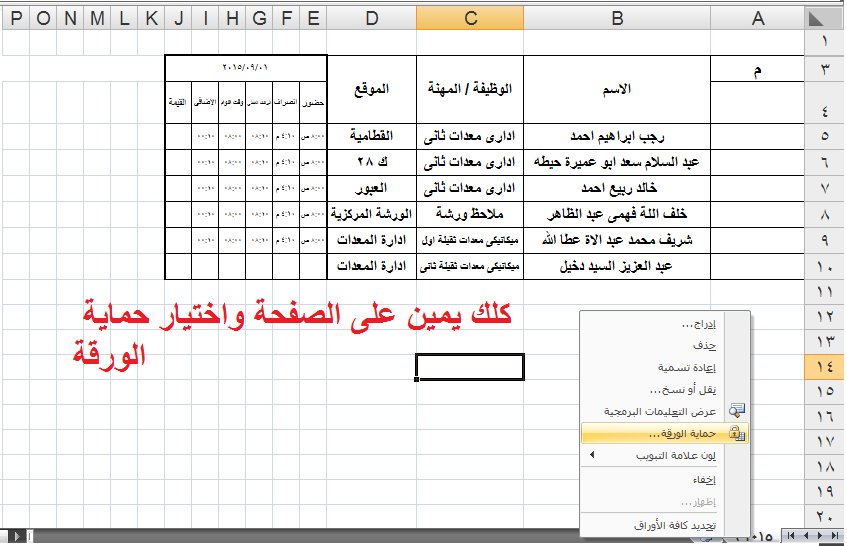Click the name رجب ابراهيم احمد
This screenshot has width=847, height=546.
617,137
